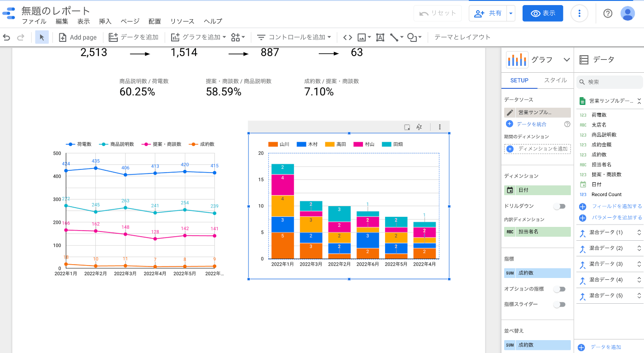Viewport: 644px width, 353px height.
Task: Open the user account avatar
Action: [x=627, y=13]
